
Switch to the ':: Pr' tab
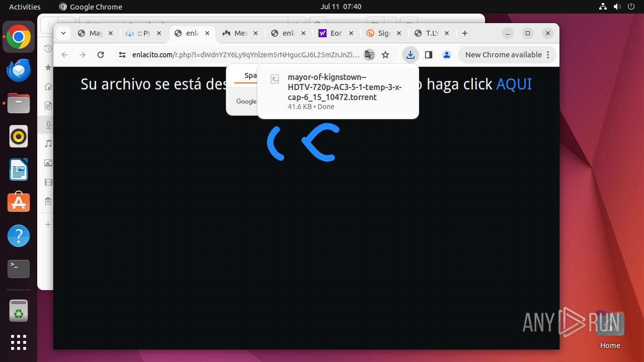[x=144, y=33]
